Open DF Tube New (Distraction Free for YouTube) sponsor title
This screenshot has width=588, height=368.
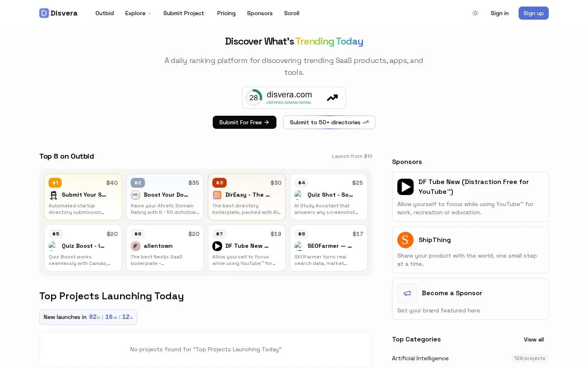pyautogui.click(x=474, y=187)
